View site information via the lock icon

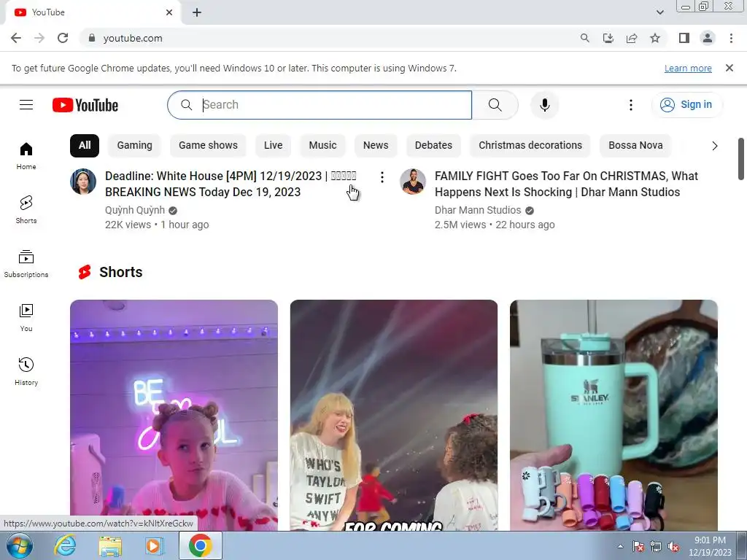[92, 38]
